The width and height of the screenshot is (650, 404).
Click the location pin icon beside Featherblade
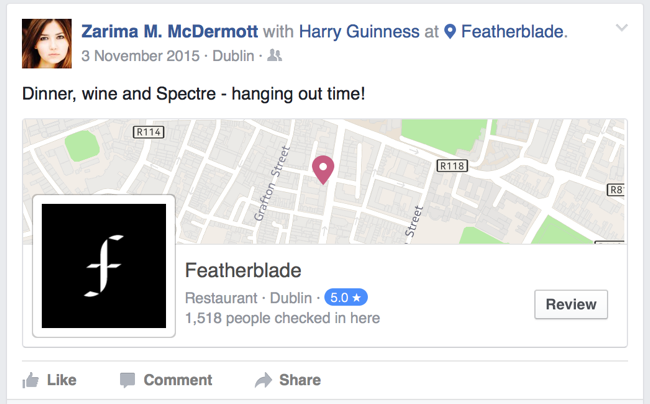pyautogui.click(x=450, y=31)
